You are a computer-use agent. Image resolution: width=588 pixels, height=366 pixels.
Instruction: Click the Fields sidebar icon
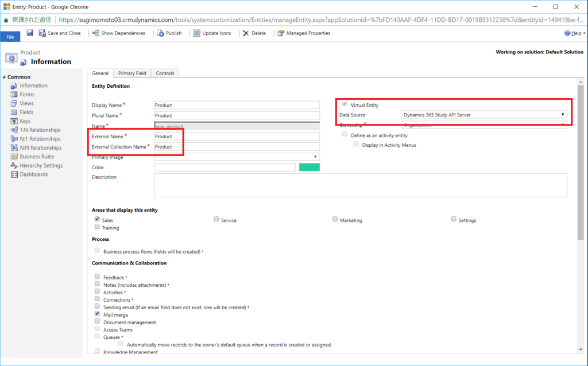14,112
